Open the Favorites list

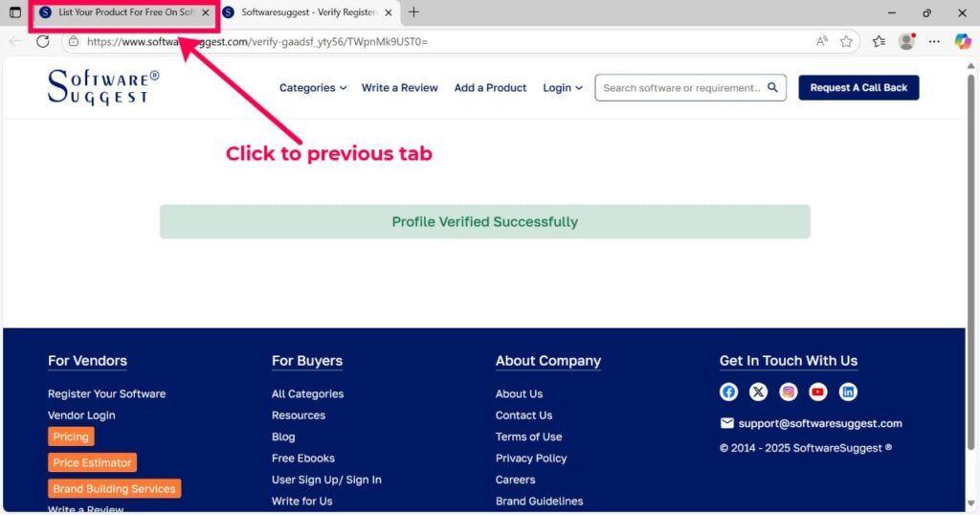coord(879,42)
